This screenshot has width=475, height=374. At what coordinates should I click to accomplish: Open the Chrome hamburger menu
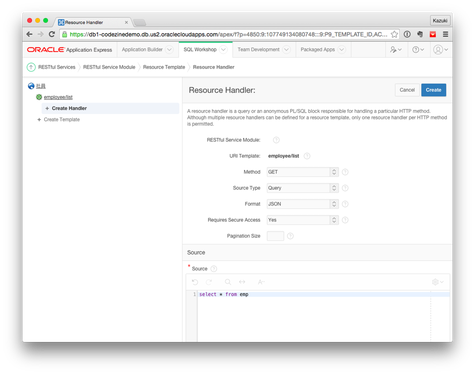click(x=445, y=34)
